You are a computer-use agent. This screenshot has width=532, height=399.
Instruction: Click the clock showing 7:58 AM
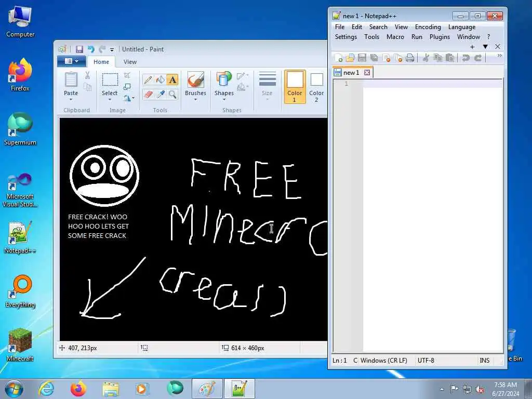click(x=506, y=389)
